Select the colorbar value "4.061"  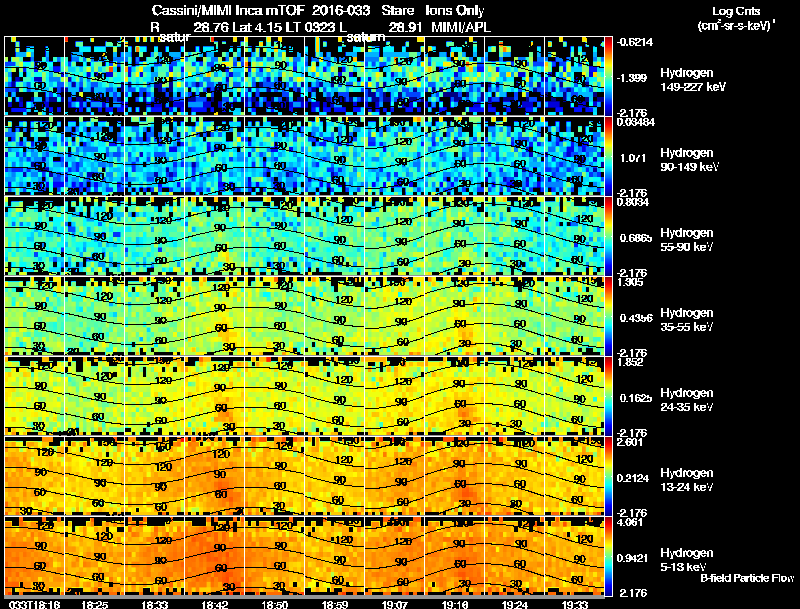[630, 522]
